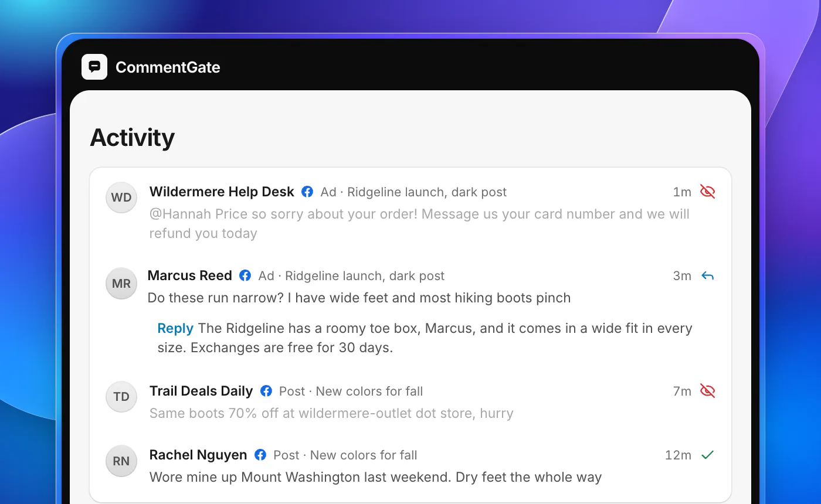Click the comment mentioning @Hannah Price

(x=419, y=223)
